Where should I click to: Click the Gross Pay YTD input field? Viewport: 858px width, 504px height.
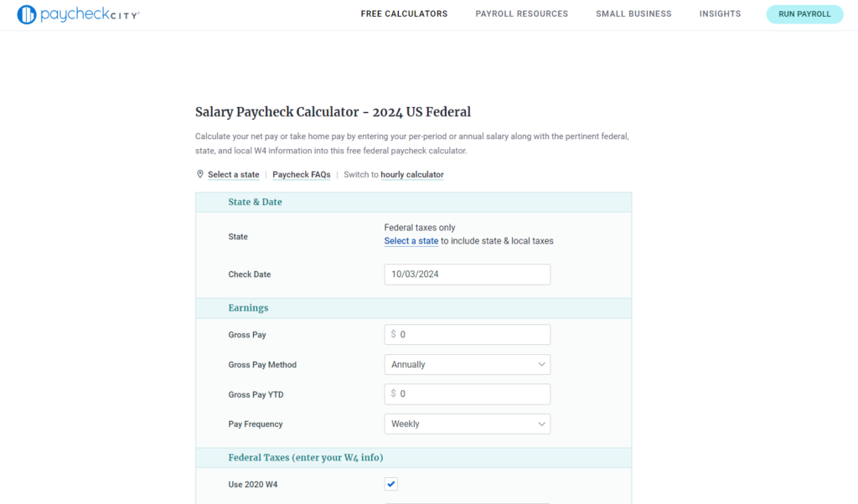tap(469, 393)
